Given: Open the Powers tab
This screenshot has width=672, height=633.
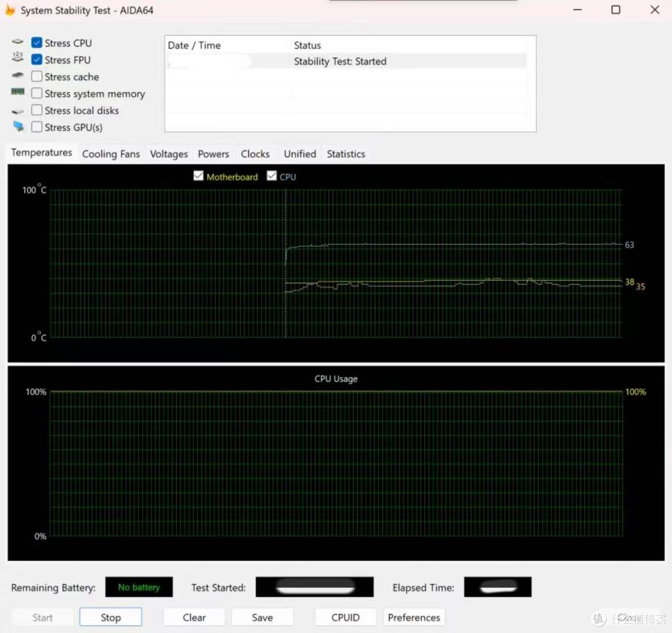Looking at the screenshot, I should coord(213,154).
